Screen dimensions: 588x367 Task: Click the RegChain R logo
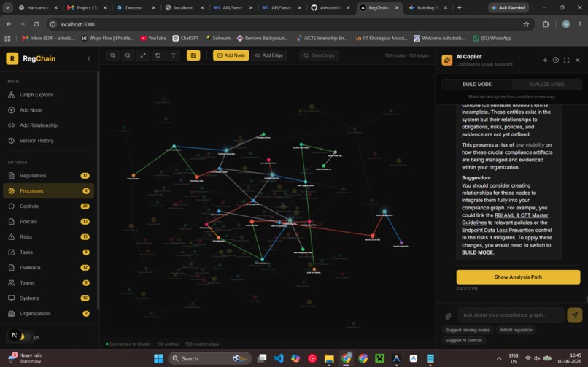point(12,58)
